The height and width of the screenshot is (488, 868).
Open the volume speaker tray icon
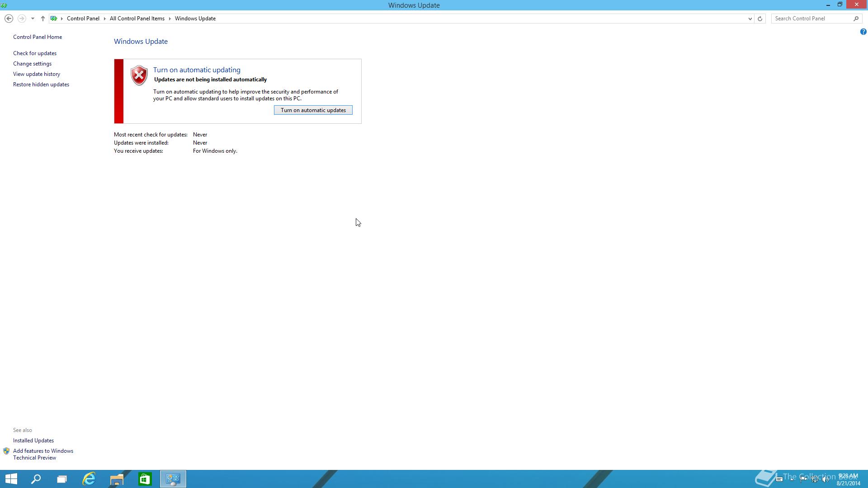[826, 479]
